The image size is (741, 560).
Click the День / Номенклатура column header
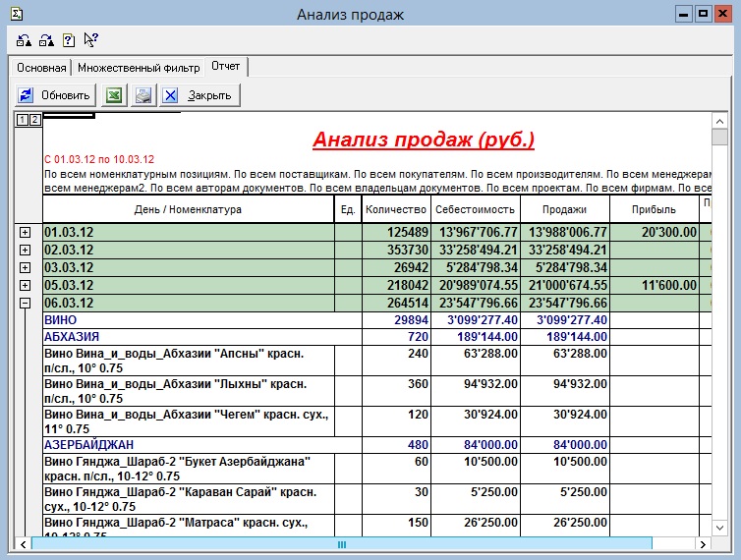(188, 209)
